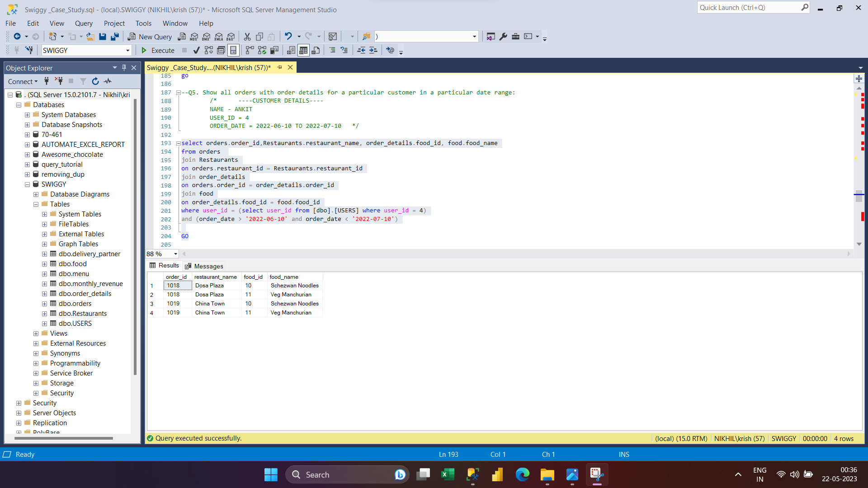Expand the dbo.USERS table node

(44, 324)
